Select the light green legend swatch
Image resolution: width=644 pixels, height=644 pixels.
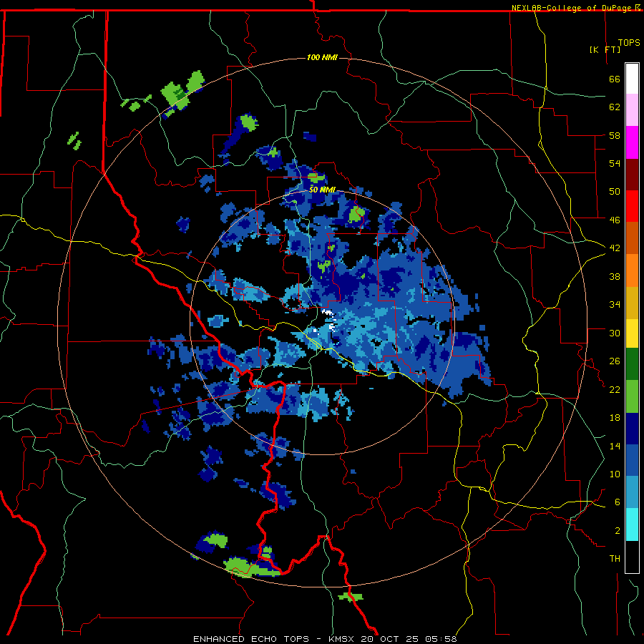point(632,396)
